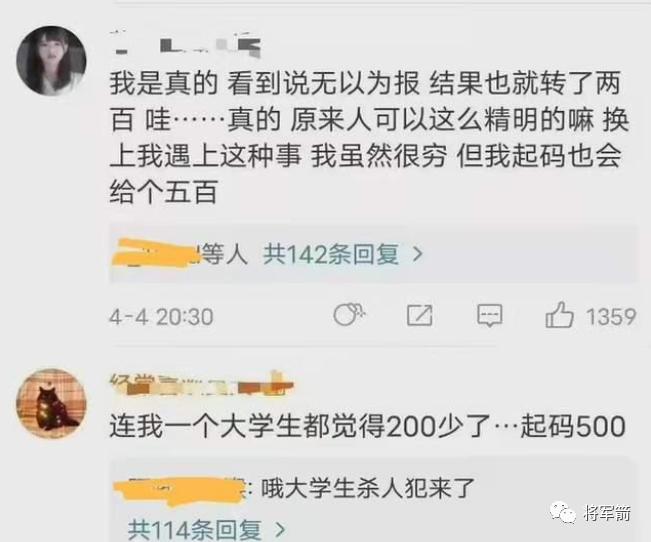Tap the 1359 like count
Image resolution: width=651 pixels, height=542 pixels.
click(x=611, y=316)
